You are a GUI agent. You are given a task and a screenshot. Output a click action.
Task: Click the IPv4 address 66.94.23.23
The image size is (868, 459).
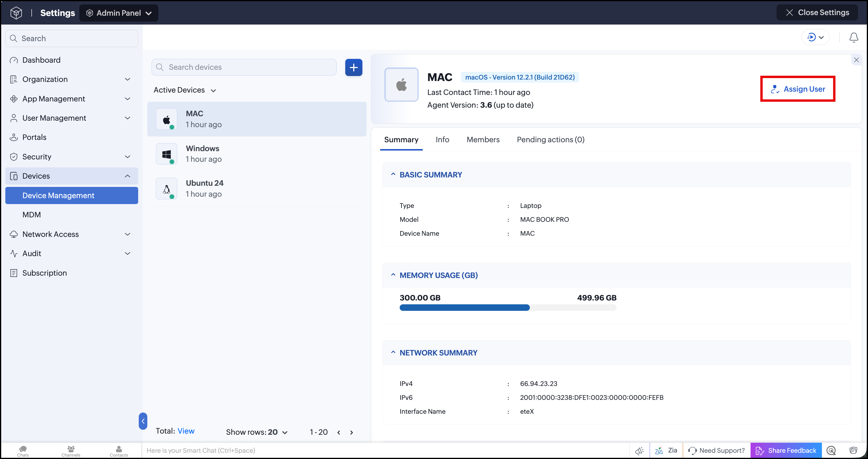click(538, 384)
